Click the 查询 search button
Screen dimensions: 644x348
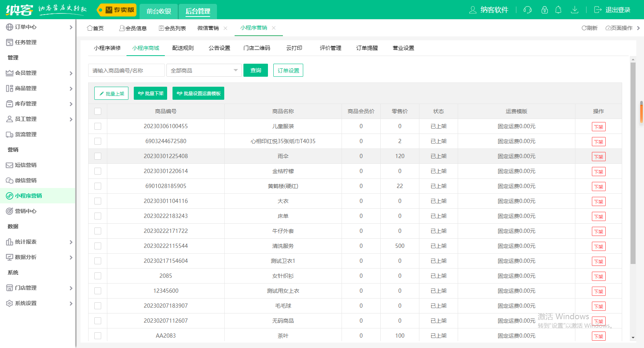click(x=256, y=71)
